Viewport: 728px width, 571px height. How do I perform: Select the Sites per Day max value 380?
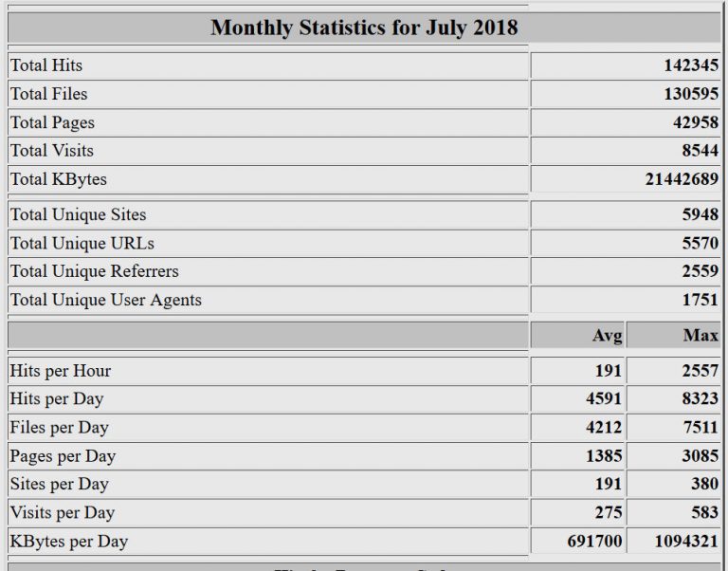pos(703,485)
